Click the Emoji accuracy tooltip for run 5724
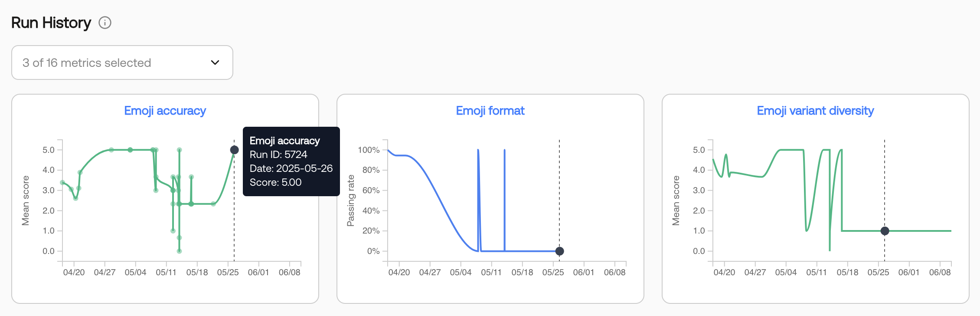The height and width of the screenshot is (316, 980). tap(291, 161)
